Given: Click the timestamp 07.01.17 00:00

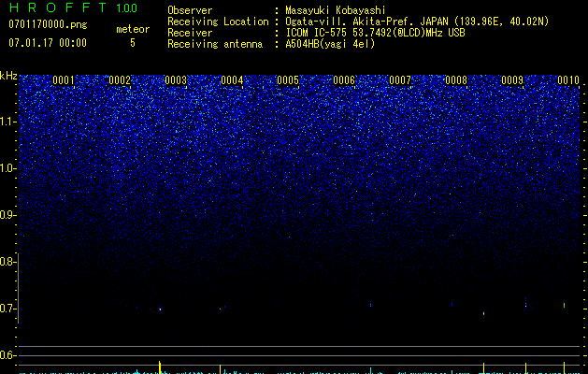Looking at the screenshot, I should (x=48, y=43).
